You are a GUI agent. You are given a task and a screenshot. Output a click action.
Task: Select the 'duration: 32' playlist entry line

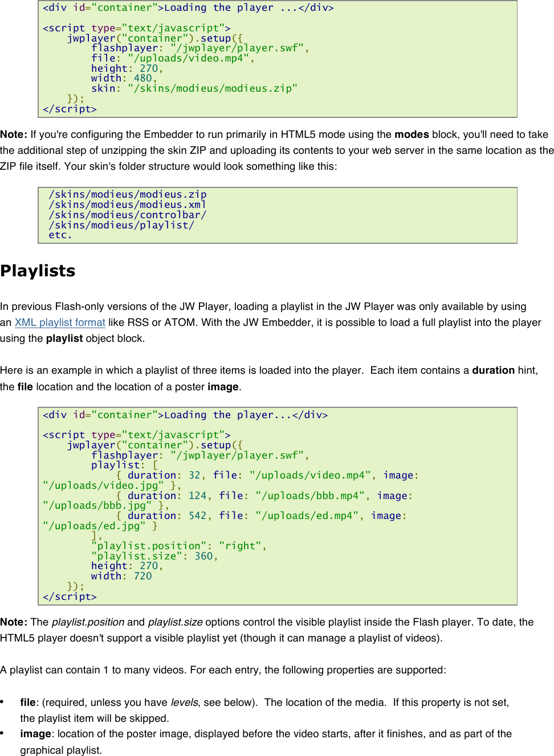click(x=267, y=475)
